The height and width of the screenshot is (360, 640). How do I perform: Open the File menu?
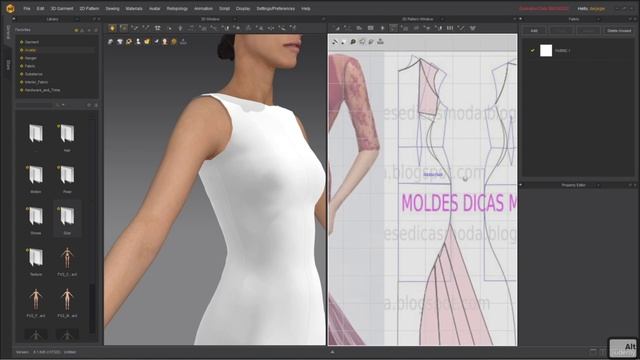tap(27, 9)
